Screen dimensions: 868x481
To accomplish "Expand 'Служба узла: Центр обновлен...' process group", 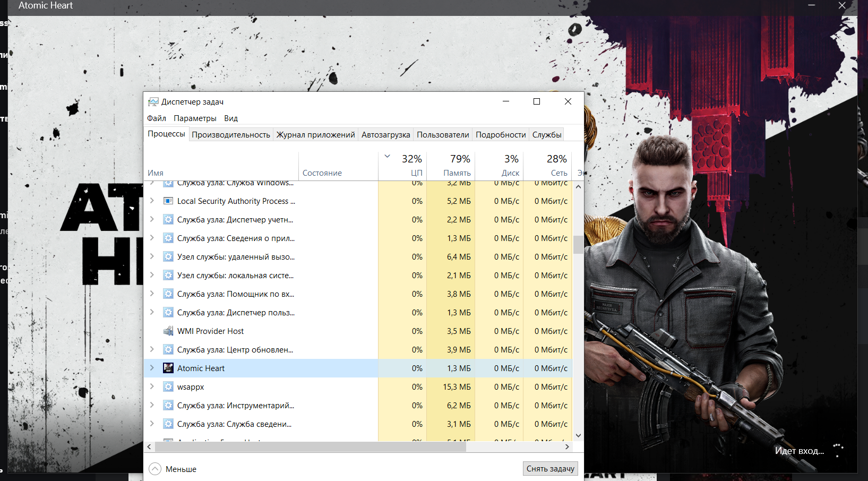I will click(152, 349).
